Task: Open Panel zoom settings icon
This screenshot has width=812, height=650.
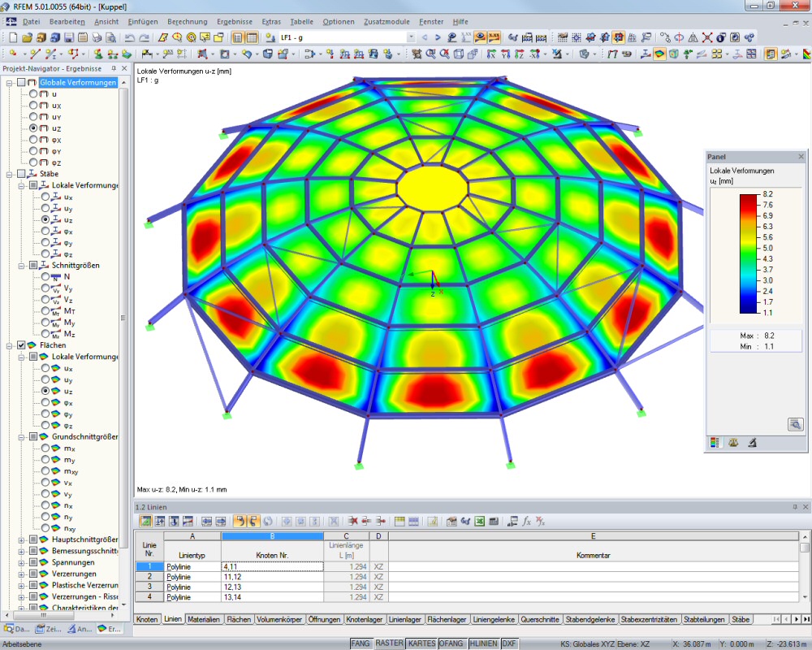Action: click(x=795, y=424)
